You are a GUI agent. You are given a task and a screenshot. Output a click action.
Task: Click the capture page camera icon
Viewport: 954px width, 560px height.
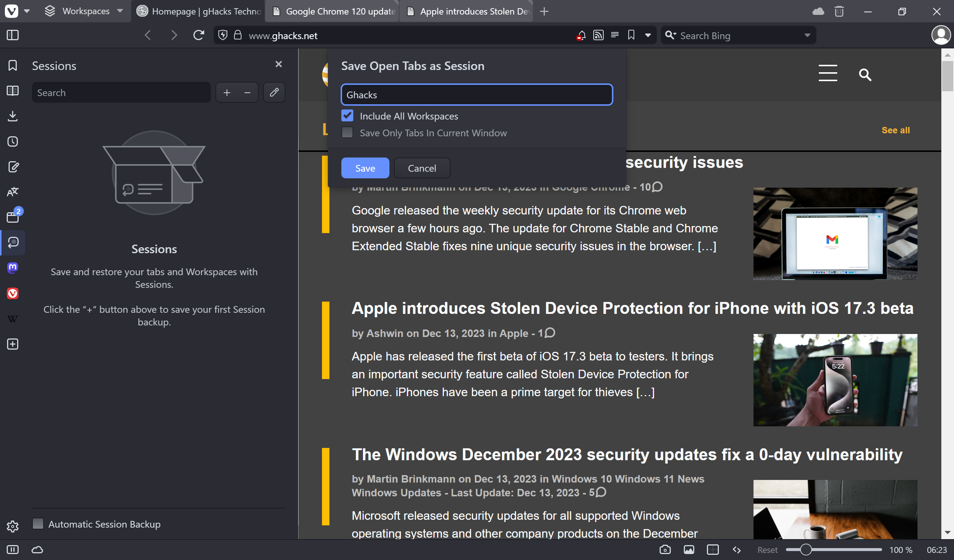[x=665, y=550]
